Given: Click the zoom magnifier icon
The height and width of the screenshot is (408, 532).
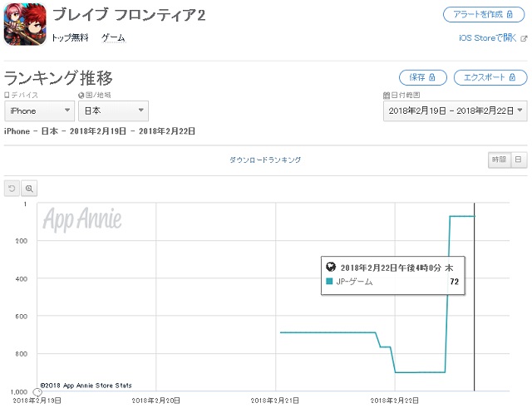Looking at the screenshot, I should coord(30,189).
